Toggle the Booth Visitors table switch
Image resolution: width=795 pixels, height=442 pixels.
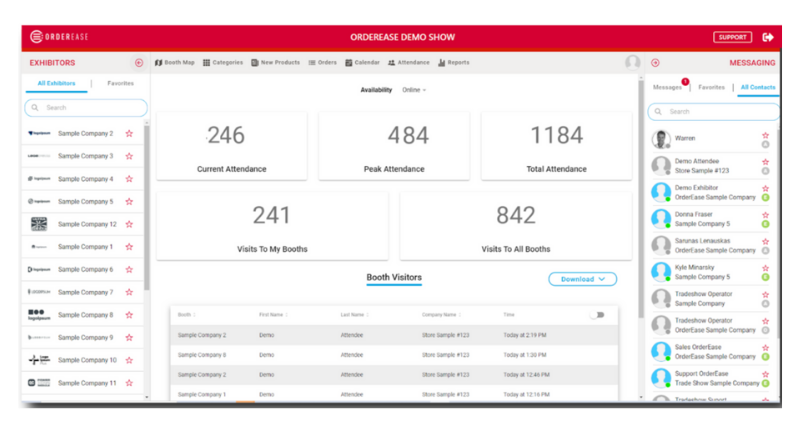(597, 315)
